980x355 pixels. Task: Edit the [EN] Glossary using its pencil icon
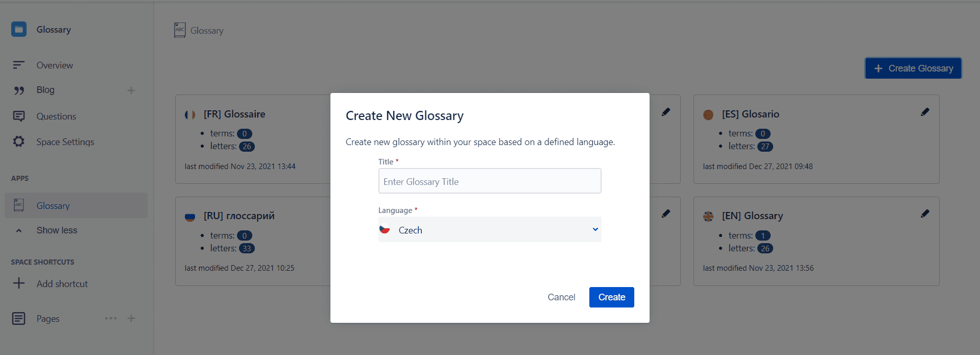pos(925,214)
